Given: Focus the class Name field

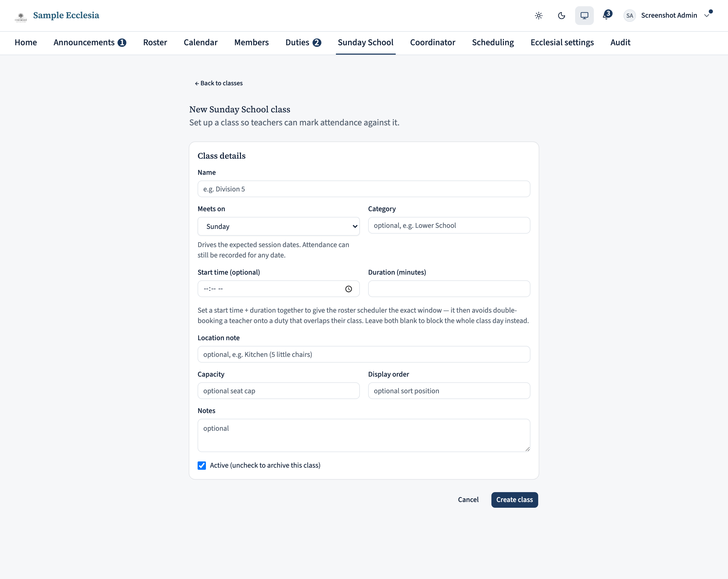Looking at the screenshot, I should point(364,189).
